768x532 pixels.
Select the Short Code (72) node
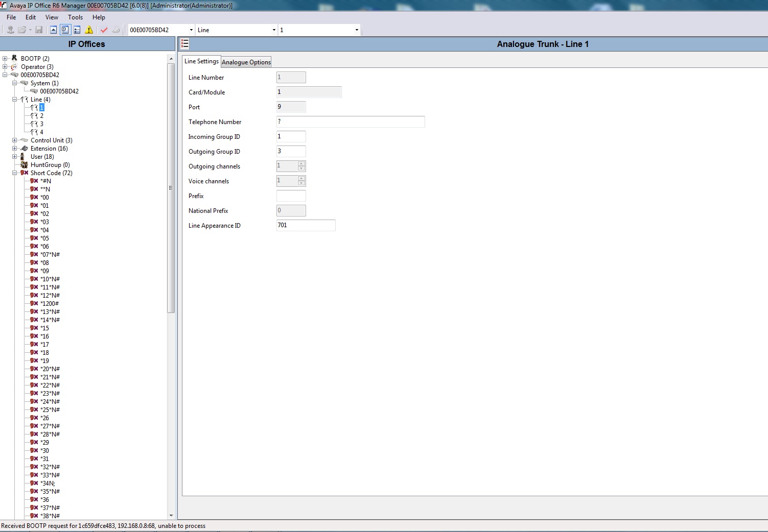51,173
